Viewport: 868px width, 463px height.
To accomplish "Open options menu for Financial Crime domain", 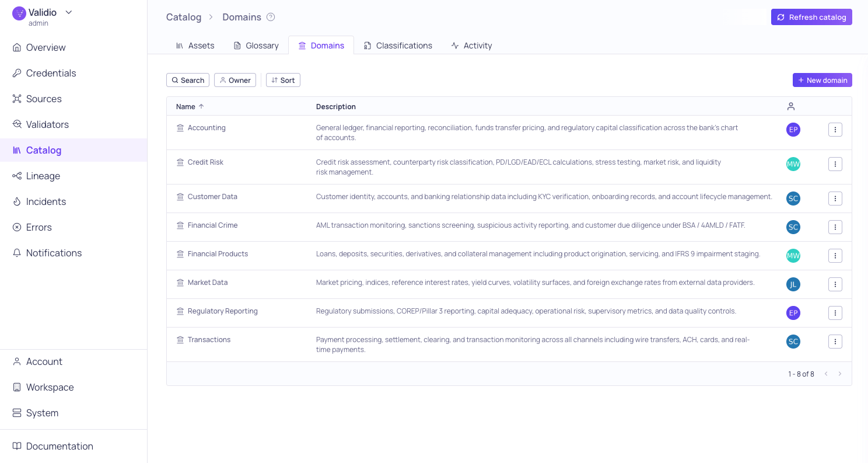I will (x=835, y=227).
